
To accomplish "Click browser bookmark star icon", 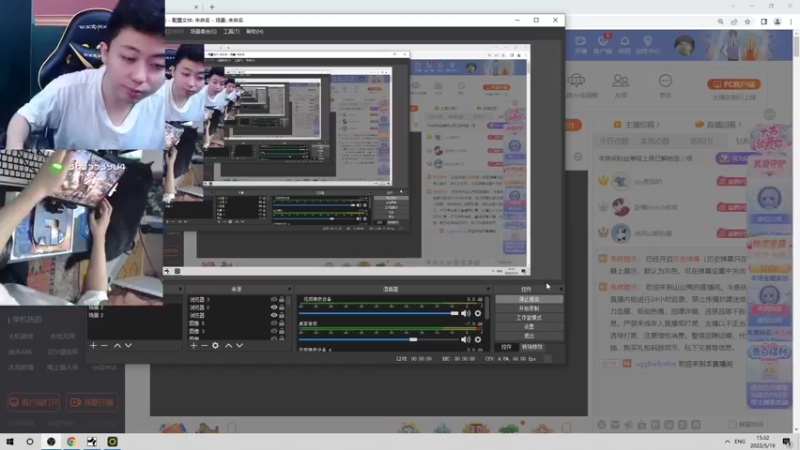I will [747, 22].
